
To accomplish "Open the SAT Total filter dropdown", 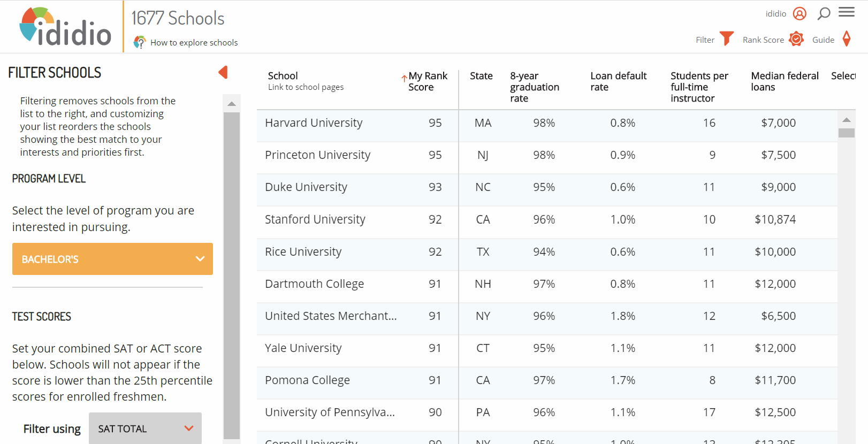I will (145, 428).
